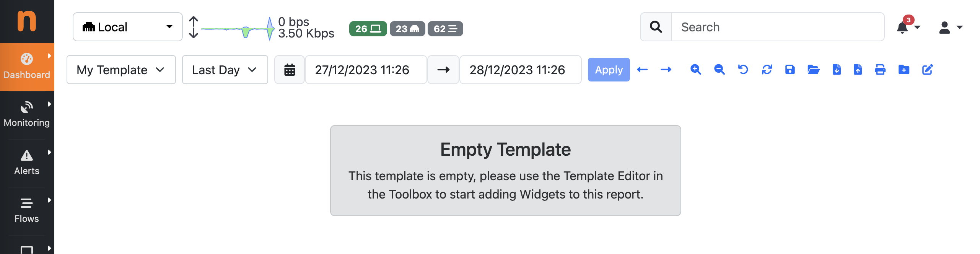This screenshot has width=980, height=254.
Task: Open the Alerts sidebar menu
Action: (27, 163)
